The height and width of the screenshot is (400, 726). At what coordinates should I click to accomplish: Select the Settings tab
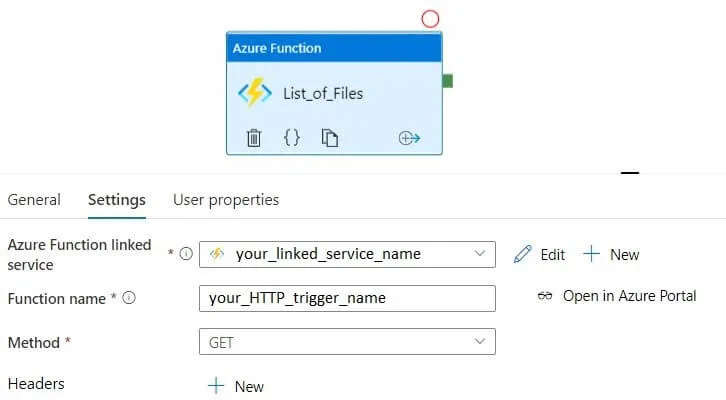point(117,200)
